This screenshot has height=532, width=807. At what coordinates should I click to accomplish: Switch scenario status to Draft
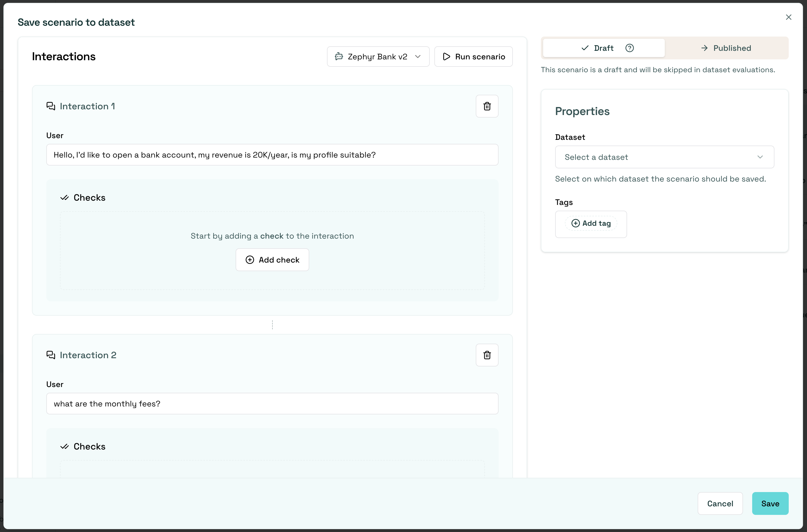coord(604,48)
